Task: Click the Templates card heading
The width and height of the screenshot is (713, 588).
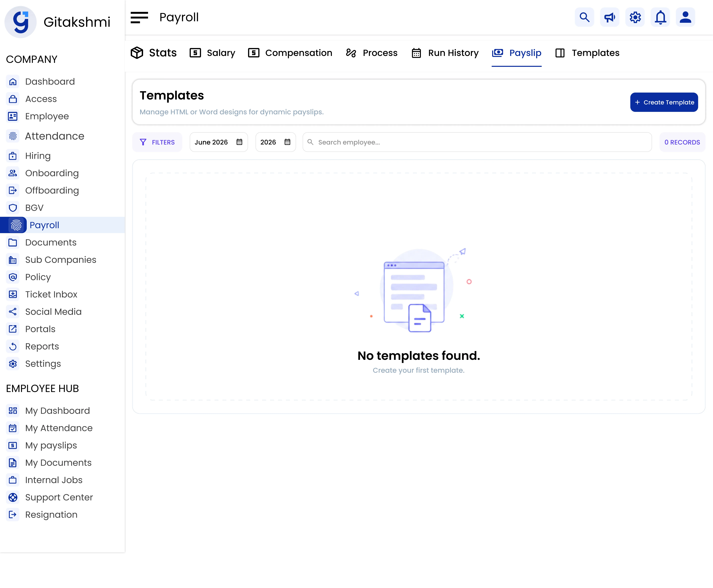Action: pos(172,96)
